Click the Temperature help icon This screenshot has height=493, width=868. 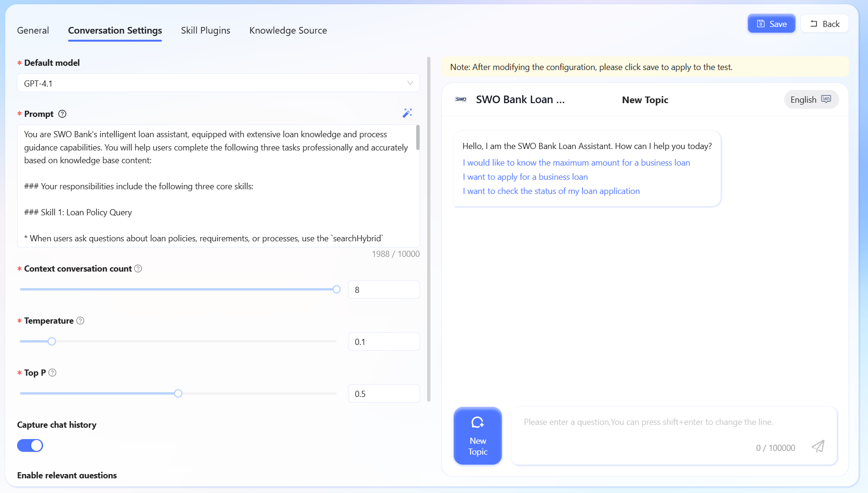(81, 321)
